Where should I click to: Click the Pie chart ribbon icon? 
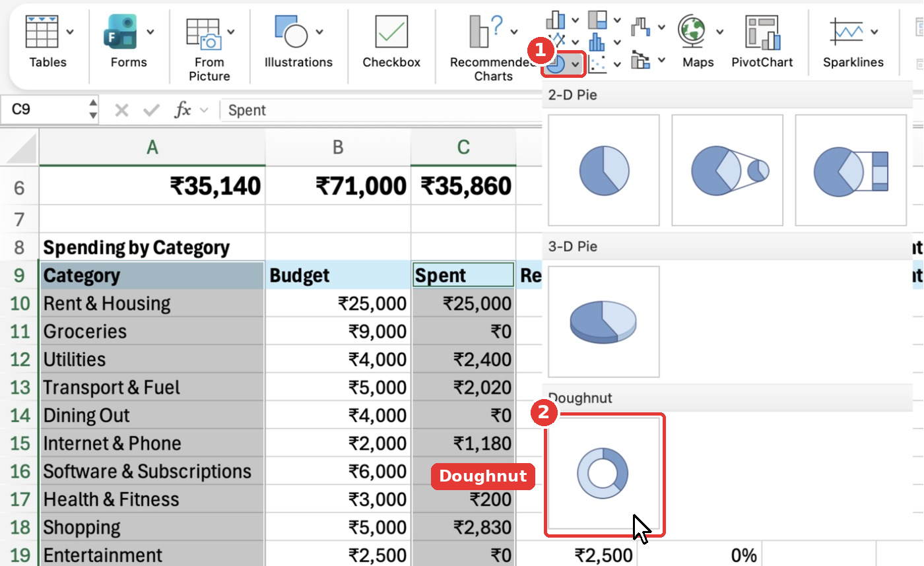tap(556, 64)
